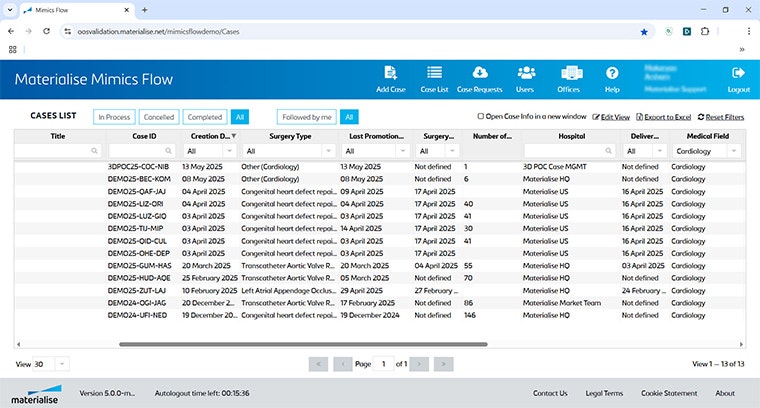Select the Followed by me filter
The width and height of the screenshot is (760, 408).
coord(307,117)
